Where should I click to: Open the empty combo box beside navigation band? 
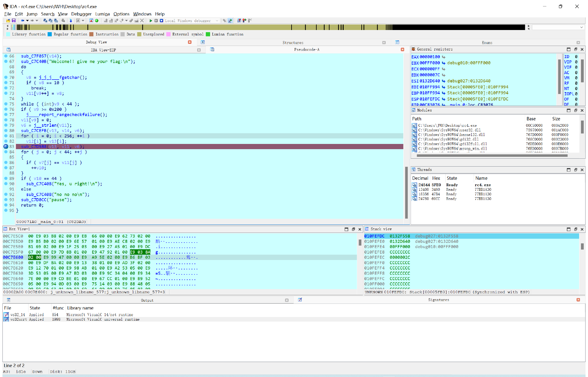coord(558,27)
